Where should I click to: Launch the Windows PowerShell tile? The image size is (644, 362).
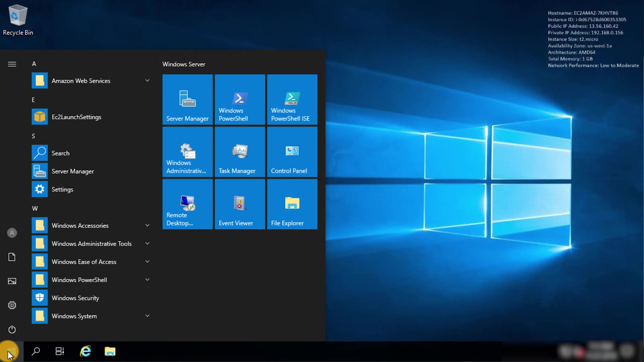(x=240, y=100)
